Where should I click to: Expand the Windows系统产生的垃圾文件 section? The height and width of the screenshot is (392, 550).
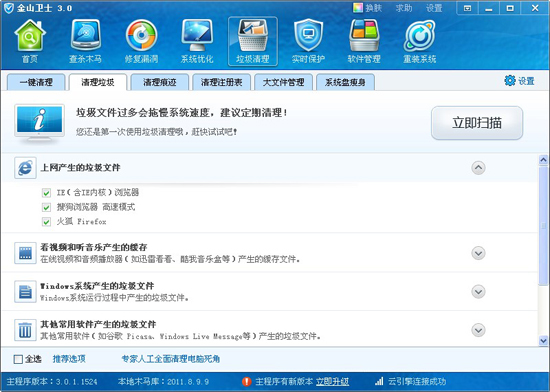coord(478,292)
